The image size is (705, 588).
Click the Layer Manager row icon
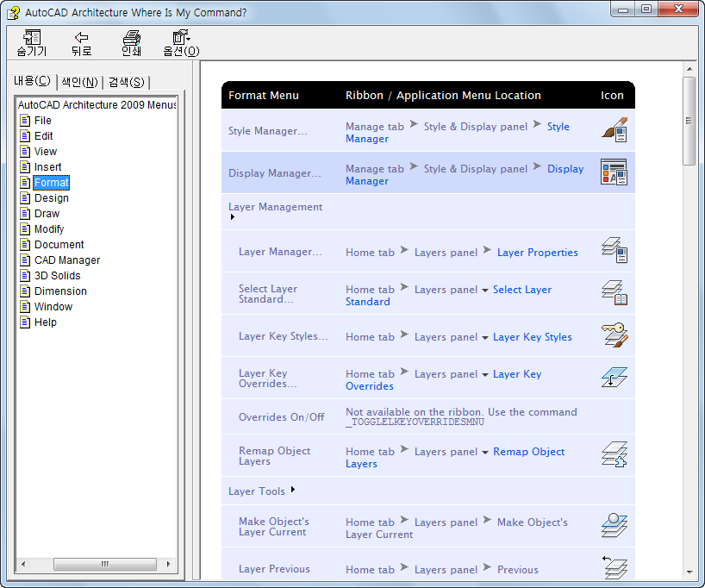(615, 250)
